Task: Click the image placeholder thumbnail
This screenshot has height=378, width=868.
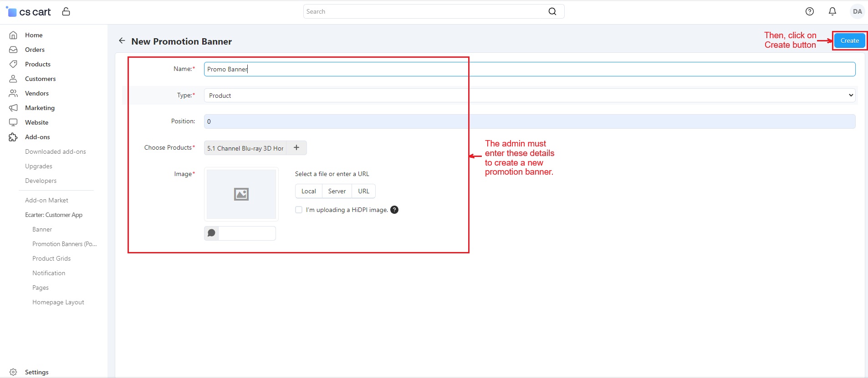Action: pyautogui.click(x=241, y=194)
